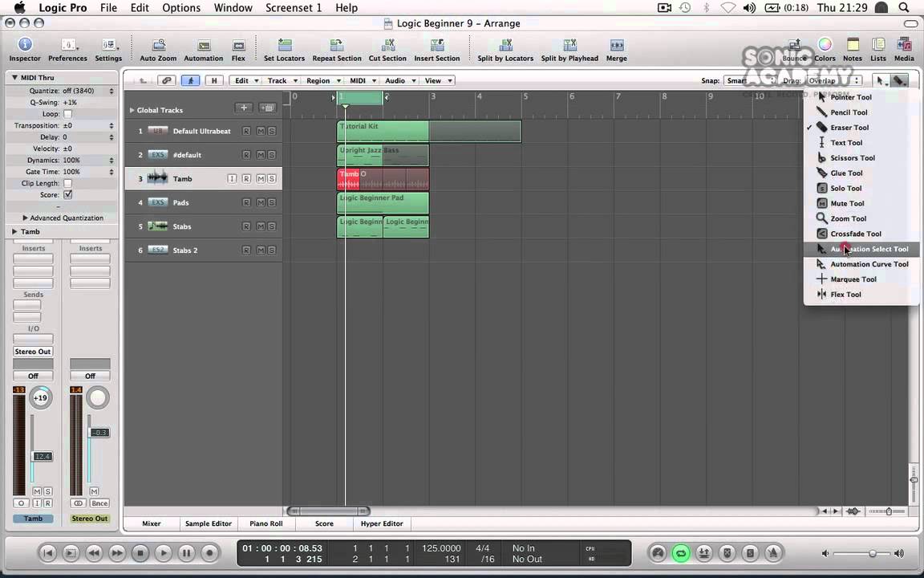Open the Piano Roll tab

click(265, 523)
